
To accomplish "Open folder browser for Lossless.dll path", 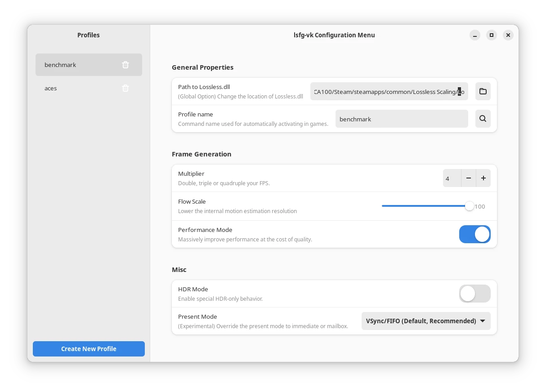I will (x=483, y=91).
